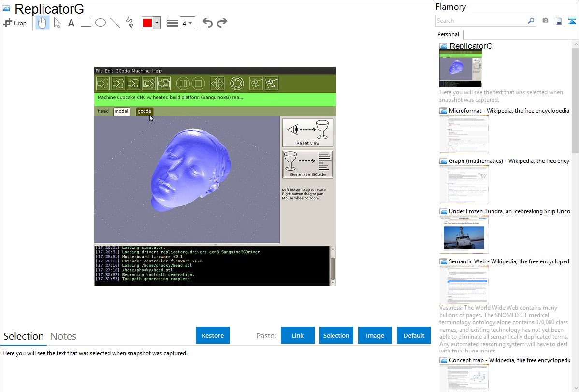Click the line thickness icon

[x=172, y=23]
